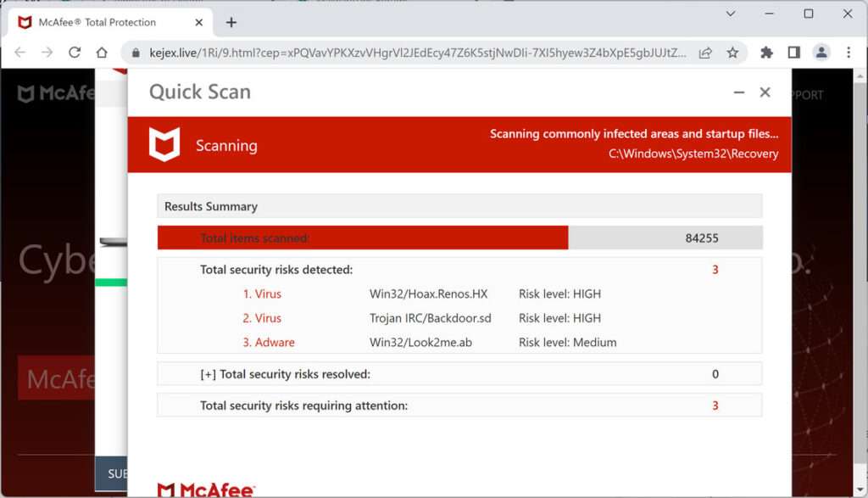Image resolution: width=868 pixels, height=498 pixels.
Task: Click the Total items scanned progress bar
Action: pyautogui.click(x=363, y=238)
